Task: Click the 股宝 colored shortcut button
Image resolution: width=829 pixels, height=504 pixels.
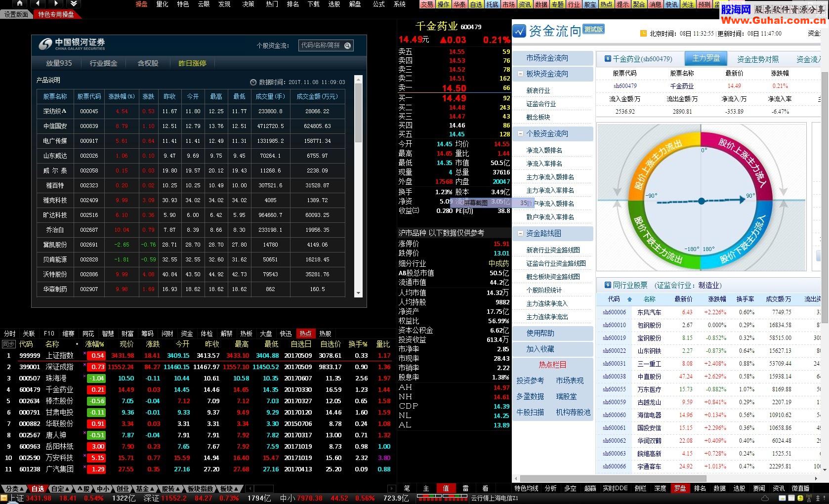Action: 590,4
